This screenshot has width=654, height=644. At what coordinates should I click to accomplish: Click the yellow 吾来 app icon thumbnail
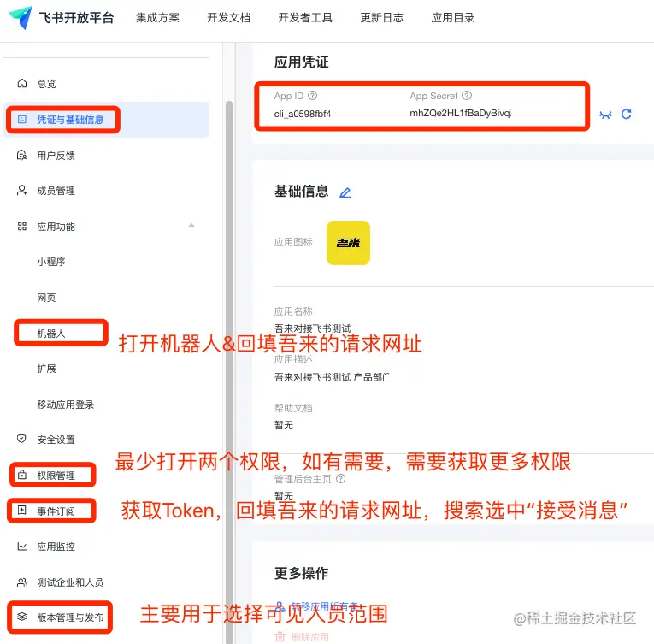pos(348,243)
